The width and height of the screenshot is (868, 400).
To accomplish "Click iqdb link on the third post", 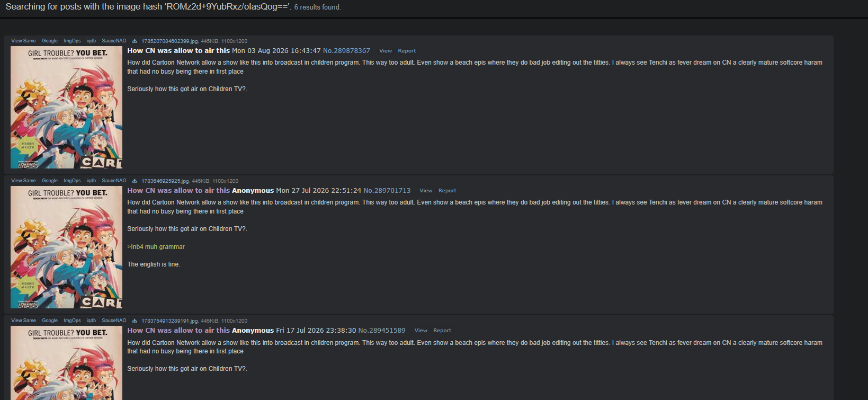I will (91, 321).
